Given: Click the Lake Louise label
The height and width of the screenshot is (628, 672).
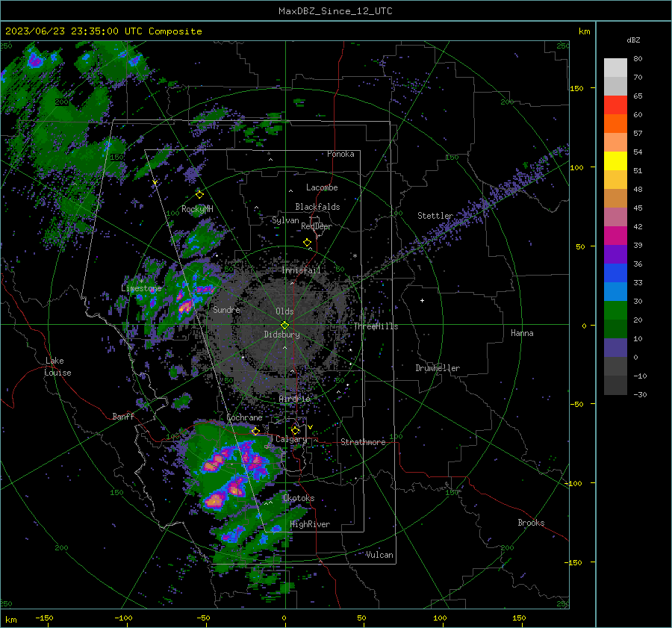Looking at the screenshot, I should [x=58, y=367].
